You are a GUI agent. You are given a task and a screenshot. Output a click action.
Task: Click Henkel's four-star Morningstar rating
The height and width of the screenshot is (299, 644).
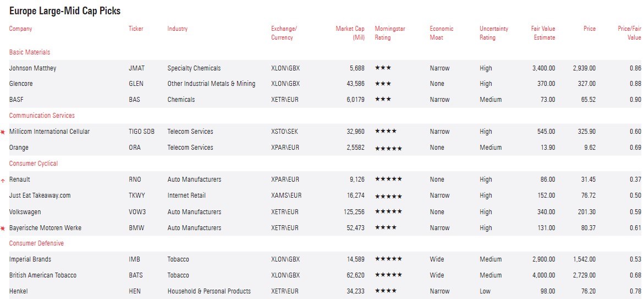(x=386, y=291)
